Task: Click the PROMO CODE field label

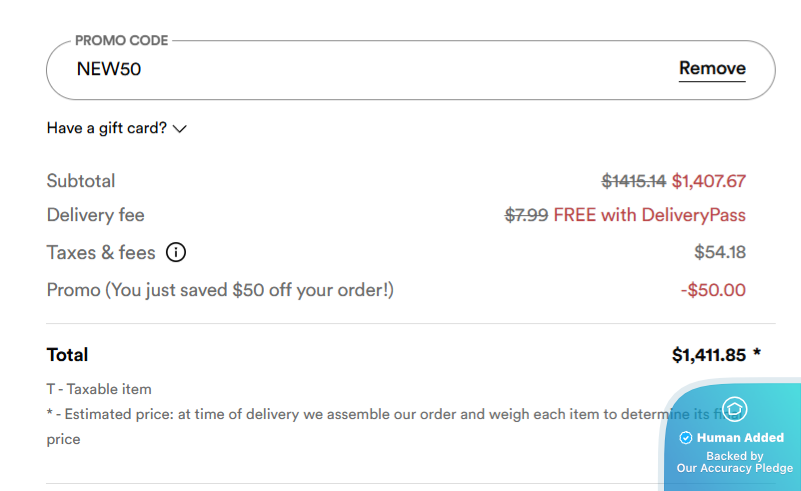Action: click(121, 41)
